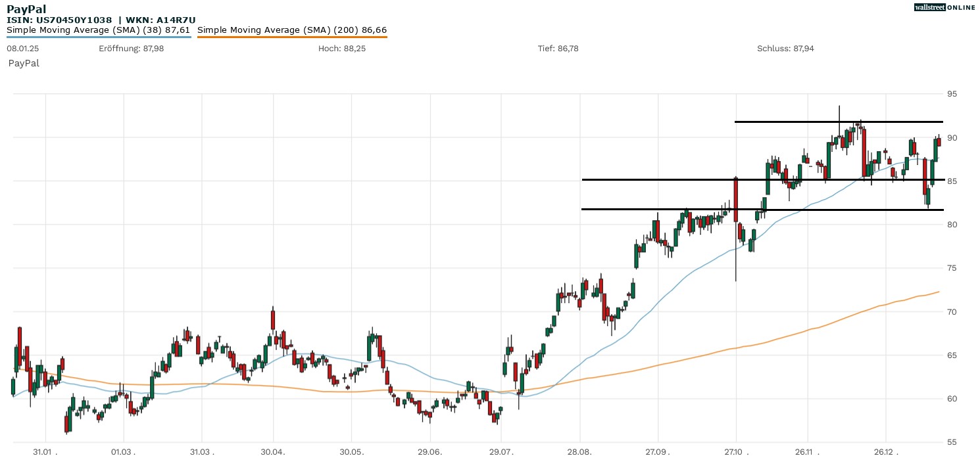980x456 pixels.
Task: Click the Schluss 87,94 value
Action: (x=785, y=49)
